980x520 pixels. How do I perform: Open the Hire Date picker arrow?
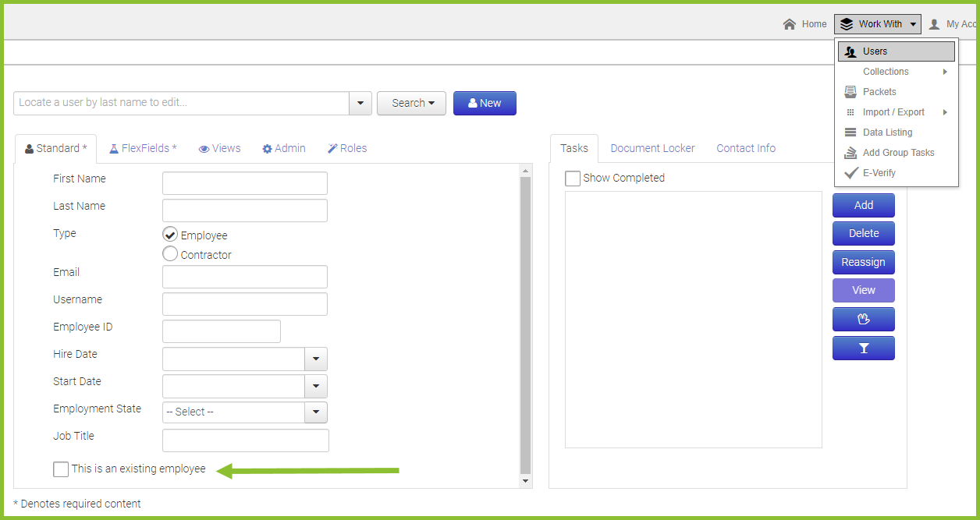[315, 359]
